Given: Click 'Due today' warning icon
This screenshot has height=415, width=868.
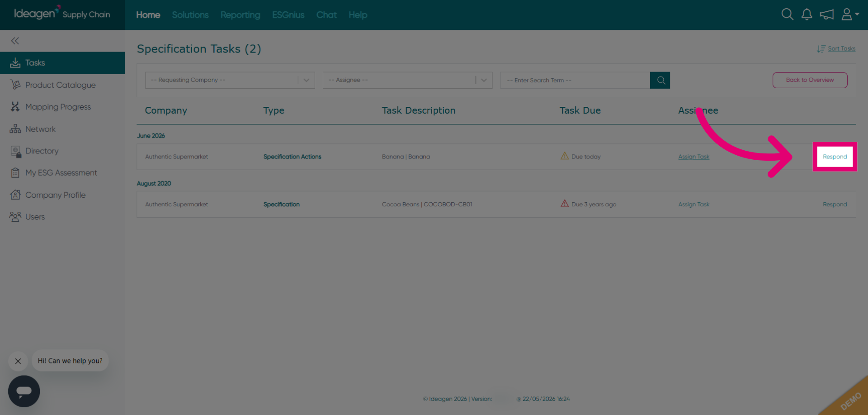Looking at the screenshot, I should click(x=565, y=156).
